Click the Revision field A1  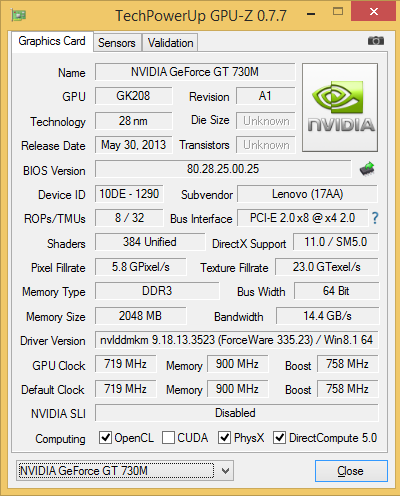(266, 96)
